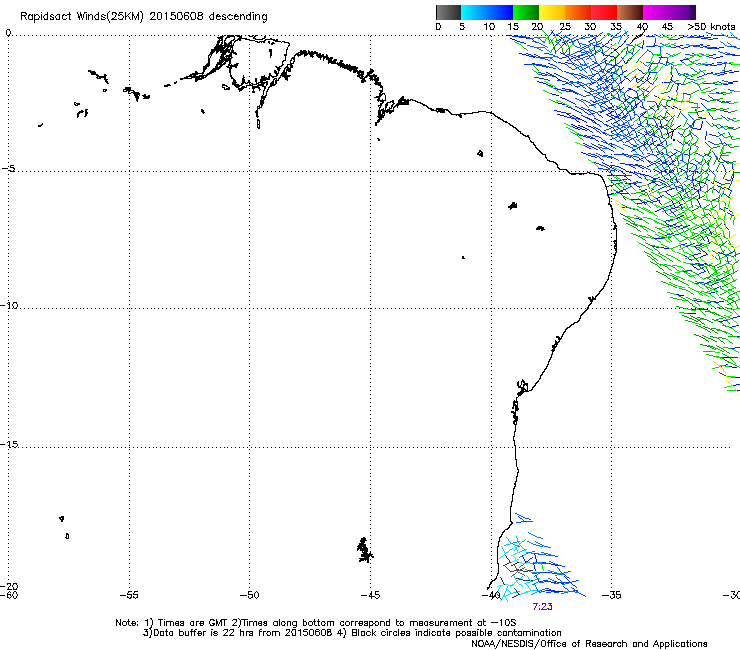Click the cyan-blue 5-15 knots legend swatch
The height and width of the screenshot is (650, 740).
[x=487, y=12]
